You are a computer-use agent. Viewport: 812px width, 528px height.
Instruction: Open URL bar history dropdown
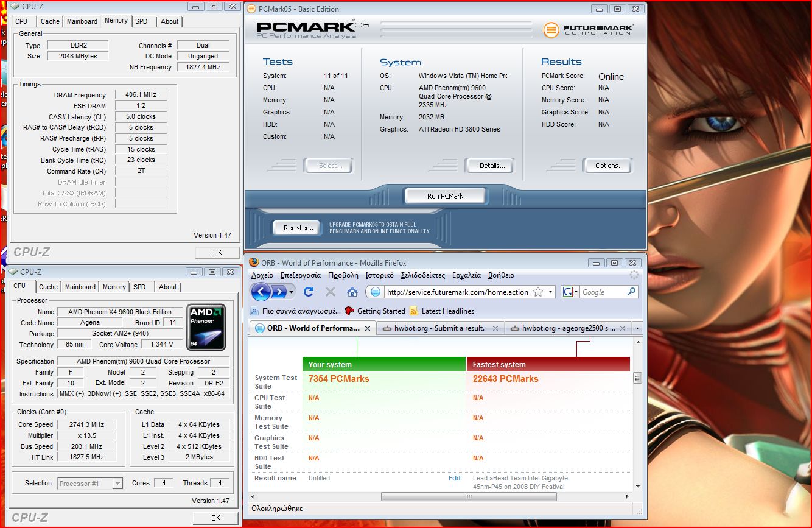pos(550,292)
